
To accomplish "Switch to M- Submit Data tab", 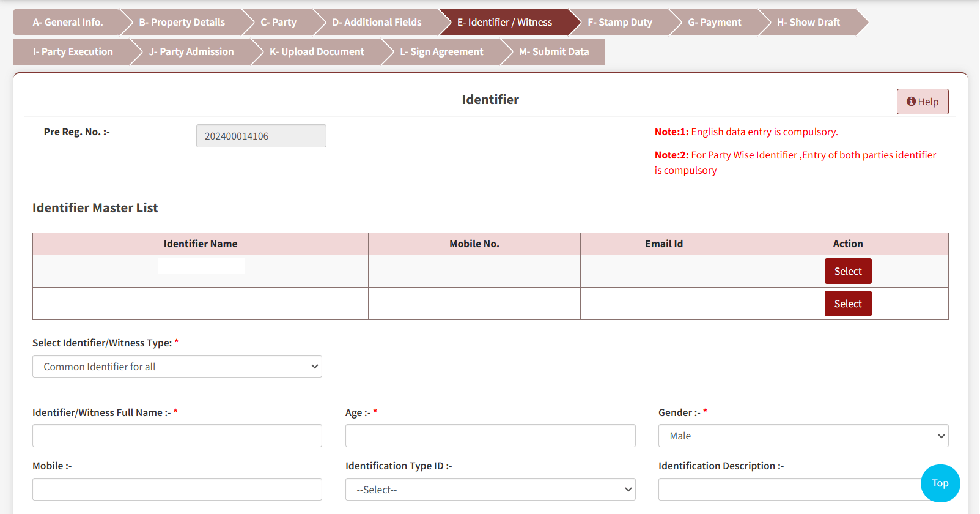I will 554,52.
